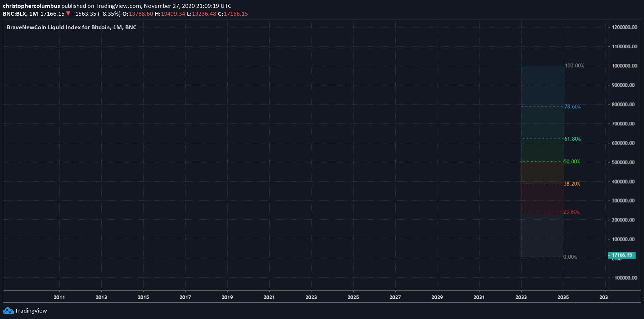Click the 2033 time axis label
The image size is (644, 319).
[521, 297]
